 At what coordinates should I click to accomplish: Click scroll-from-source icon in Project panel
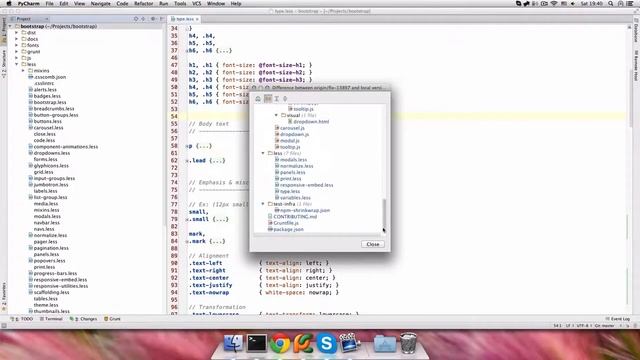pyautogui.click(x=136, y=19)
